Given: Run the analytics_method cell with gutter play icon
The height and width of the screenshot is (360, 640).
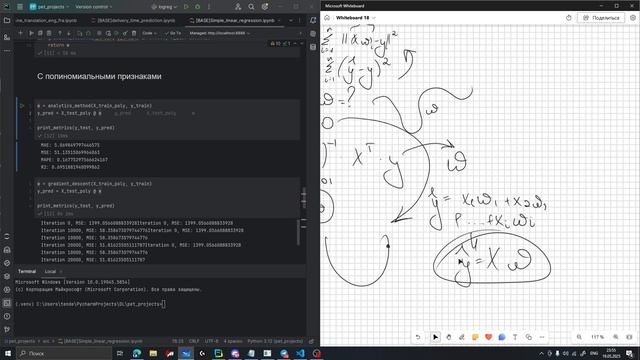Looking at the screenshot, I should (22, 105).
